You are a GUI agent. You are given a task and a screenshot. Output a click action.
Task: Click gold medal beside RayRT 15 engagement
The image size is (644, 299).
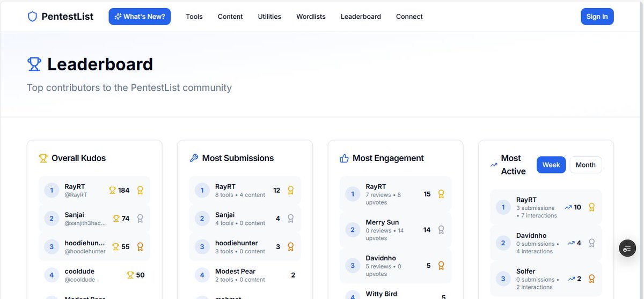(441, 194)
